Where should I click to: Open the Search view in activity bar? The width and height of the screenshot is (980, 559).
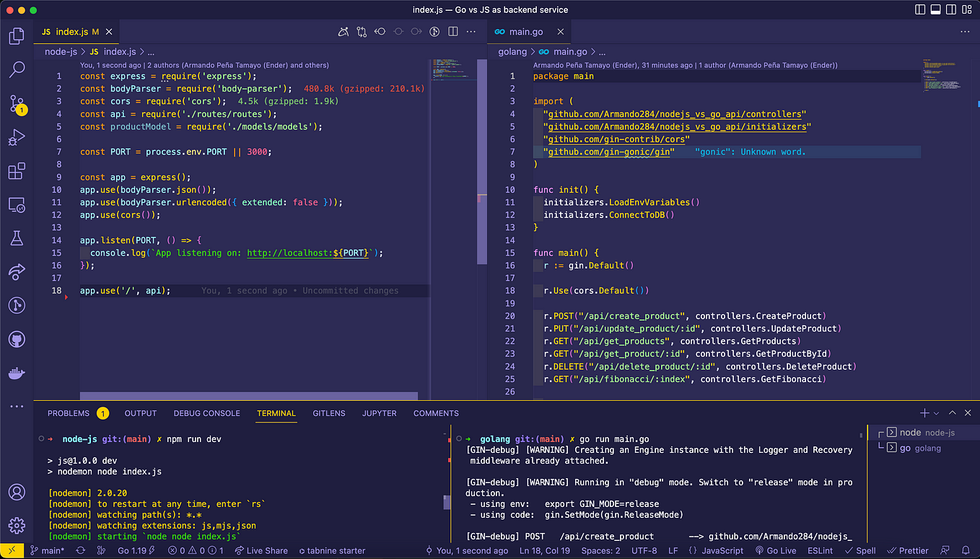coord(17,69)
